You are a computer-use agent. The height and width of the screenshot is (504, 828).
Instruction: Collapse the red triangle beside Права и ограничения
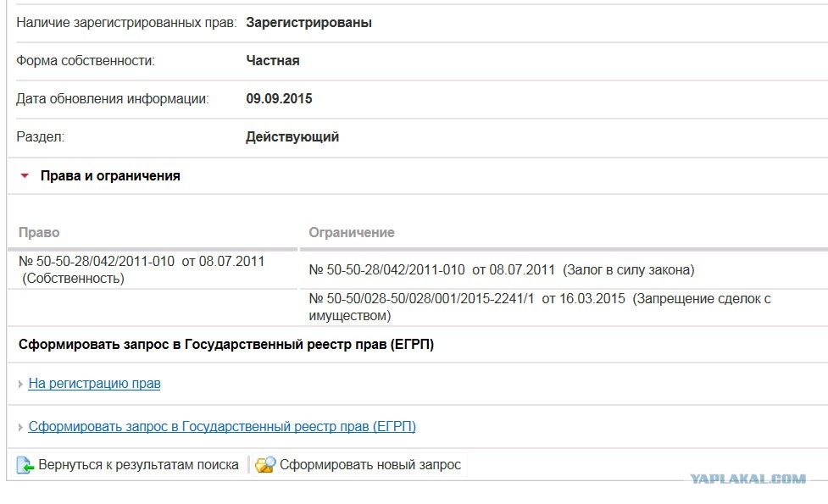click(25, 175)
